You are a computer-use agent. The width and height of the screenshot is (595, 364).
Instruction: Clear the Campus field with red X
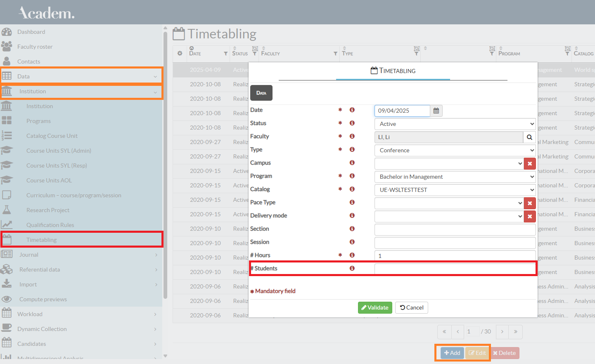click(x=530, y=163)
